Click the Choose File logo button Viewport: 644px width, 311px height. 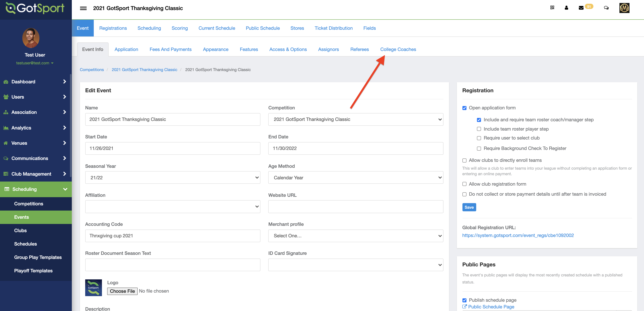point(122,291)
